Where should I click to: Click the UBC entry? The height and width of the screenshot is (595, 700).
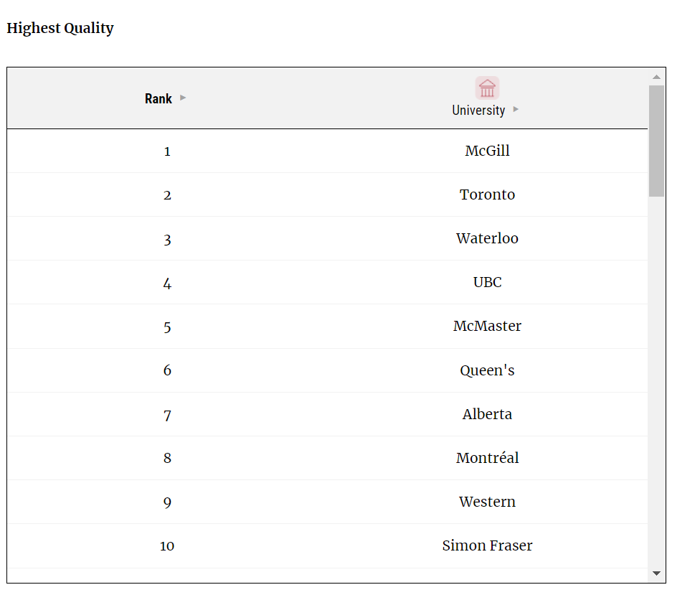point(487,282)
